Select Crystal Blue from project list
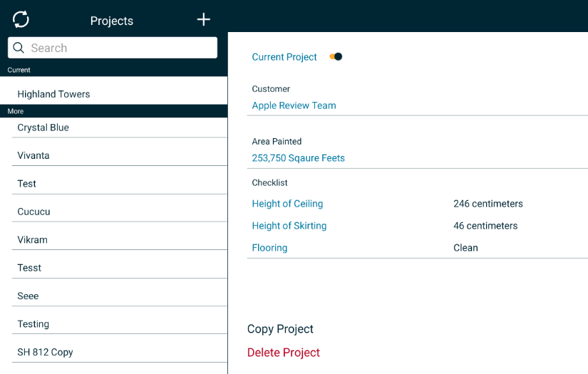The image size is (588, 374). [x=43, y=128]
